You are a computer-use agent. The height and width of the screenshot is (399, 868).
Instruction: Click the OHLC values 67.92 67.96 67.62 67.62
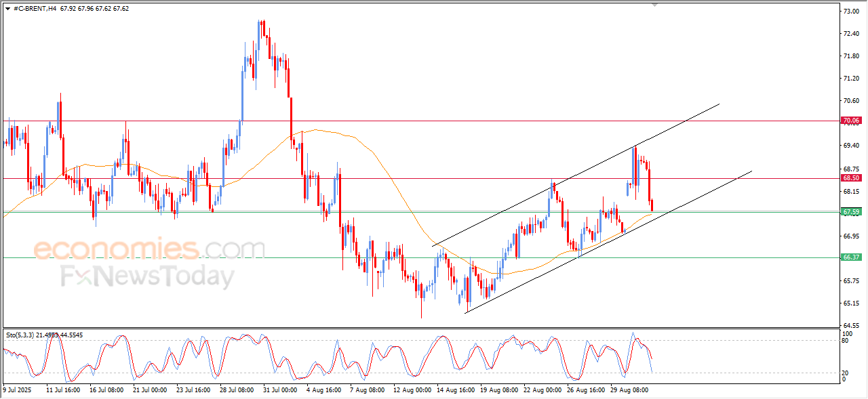tap(94, 8)
